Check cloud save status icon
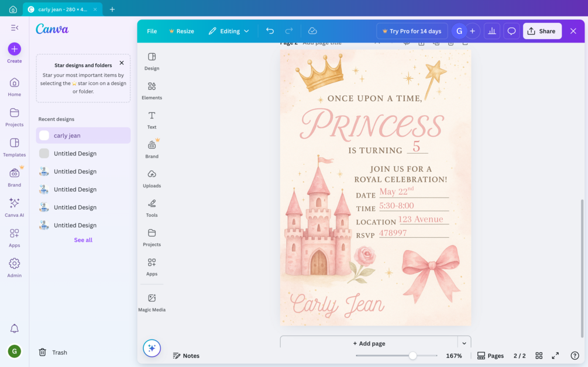Viewport: 588px width, 367px height. pyautogui.click(x=312, y=31)
